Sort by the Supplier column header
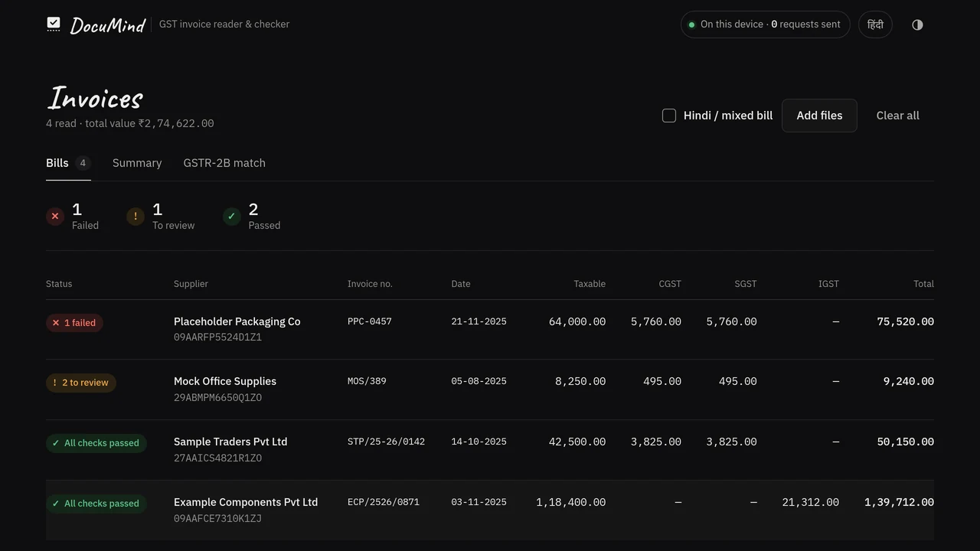Viewport: 980px width, 551px height. click(x=191, y=284)
